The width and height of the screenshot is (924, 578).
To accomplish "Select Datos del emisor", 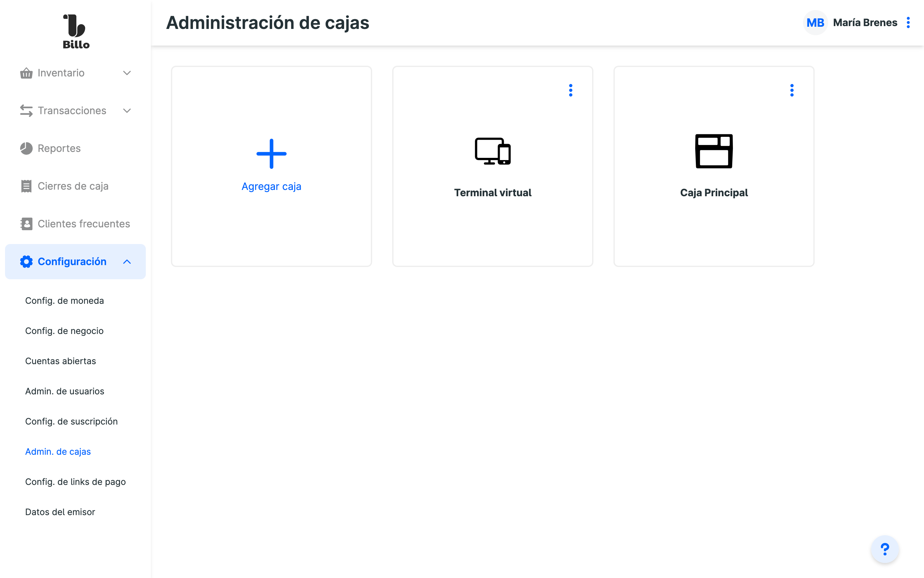I will [x=60, y=512].
